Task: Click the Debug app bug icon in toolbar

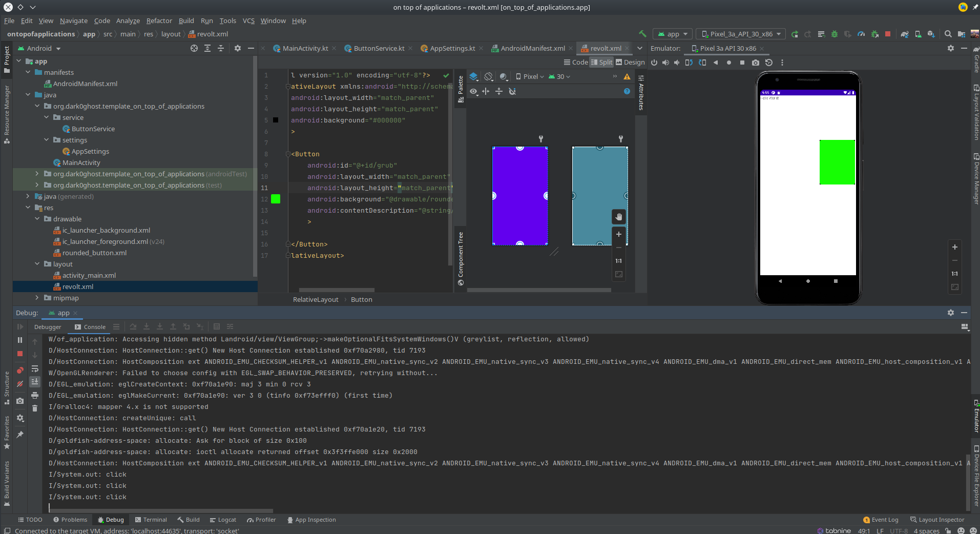Action: (835, 34)
